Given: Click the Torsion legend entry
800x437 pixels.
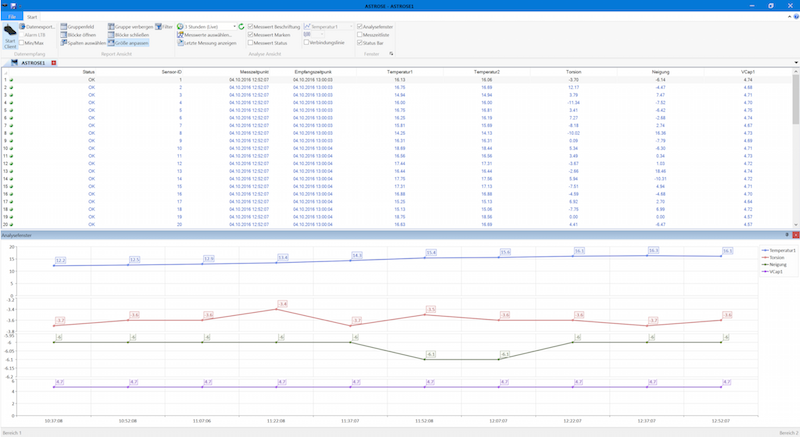Looking at the screenshot, I should click(x=773, y=258).
